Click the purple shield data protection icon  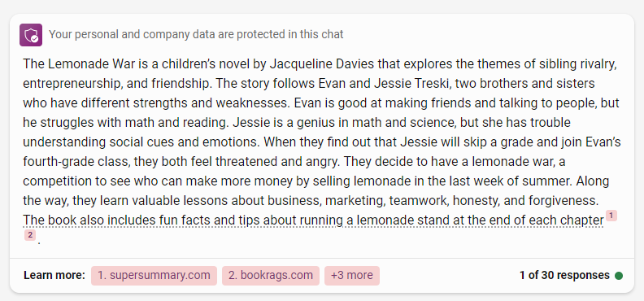[x=31, y=35]
